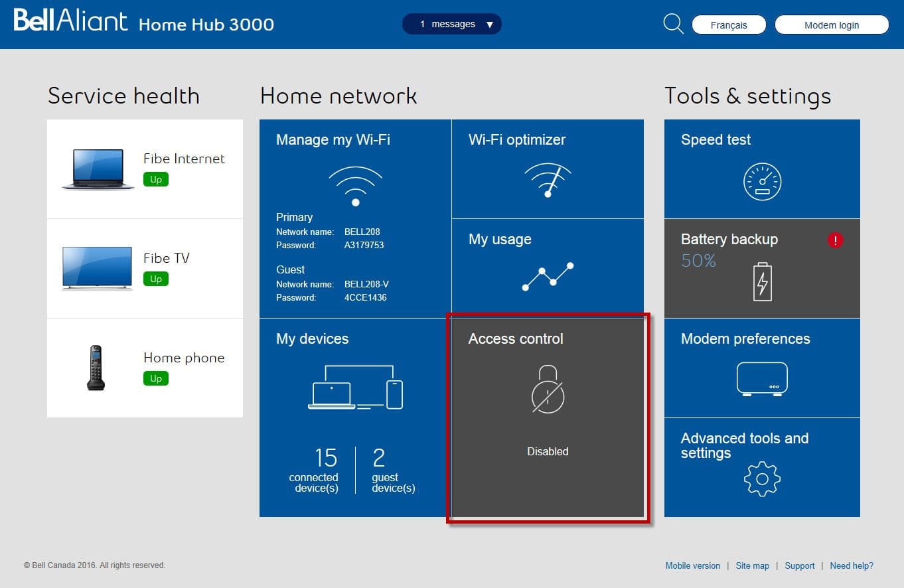Open Modem login
Screen dimensions: 904x588
coord(831,25)
